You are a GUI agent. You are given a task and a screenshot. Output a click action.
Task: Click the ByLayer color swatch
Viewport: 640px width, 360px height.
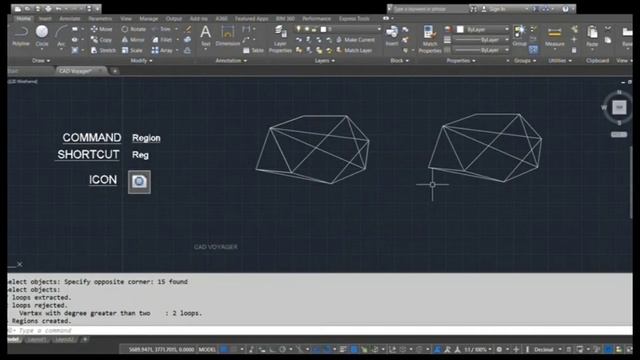pyautogui.click(x=460, y=29)
